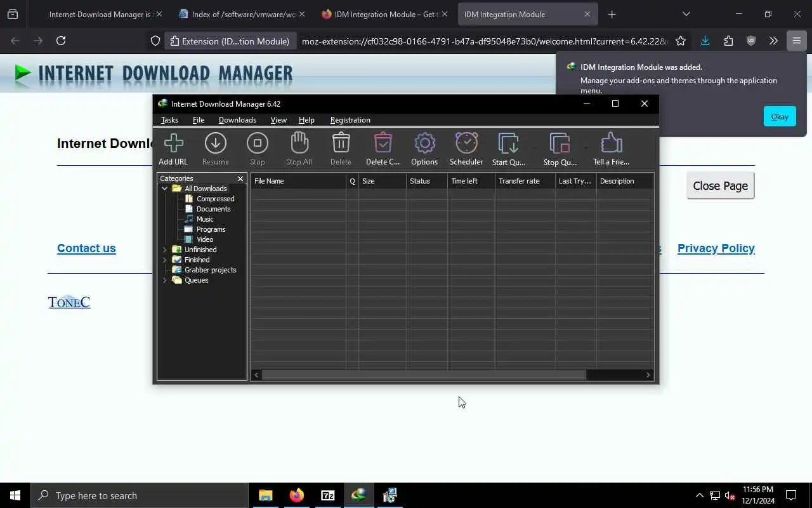
Task: Click Okay in add-on notification
Action: click(x=780, y=116)
